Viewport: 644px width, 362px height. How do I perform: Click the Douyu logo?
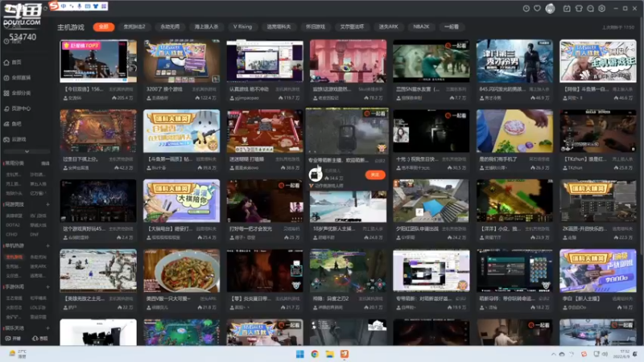pyautogui.click(x=23, y=14)
